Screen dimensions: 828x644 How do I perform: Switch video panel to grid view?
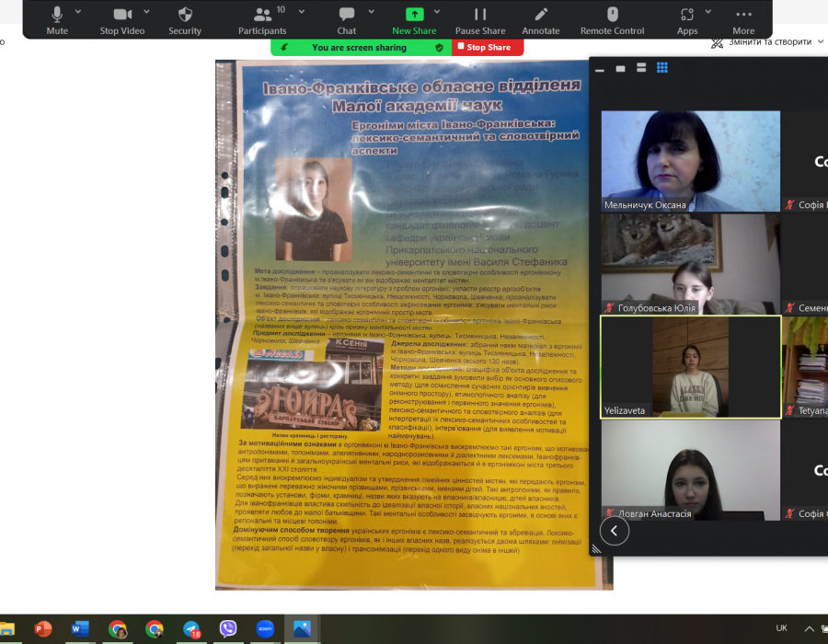[661, 68]
